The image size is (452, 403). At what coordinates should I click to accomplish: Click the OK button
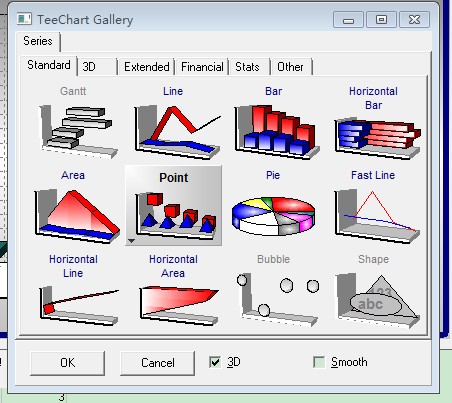[67, 363]
